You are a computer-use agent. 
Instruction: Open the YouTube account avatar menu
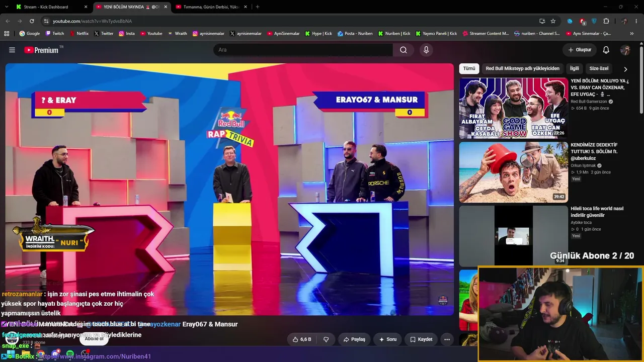[x=625, y=50]
